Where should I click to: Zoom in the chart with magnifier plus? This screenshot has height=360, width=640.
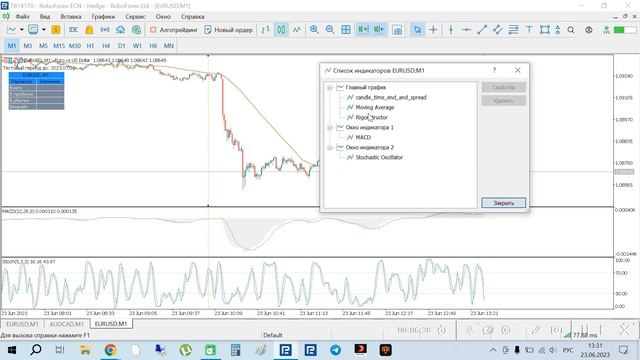[314, 30]
